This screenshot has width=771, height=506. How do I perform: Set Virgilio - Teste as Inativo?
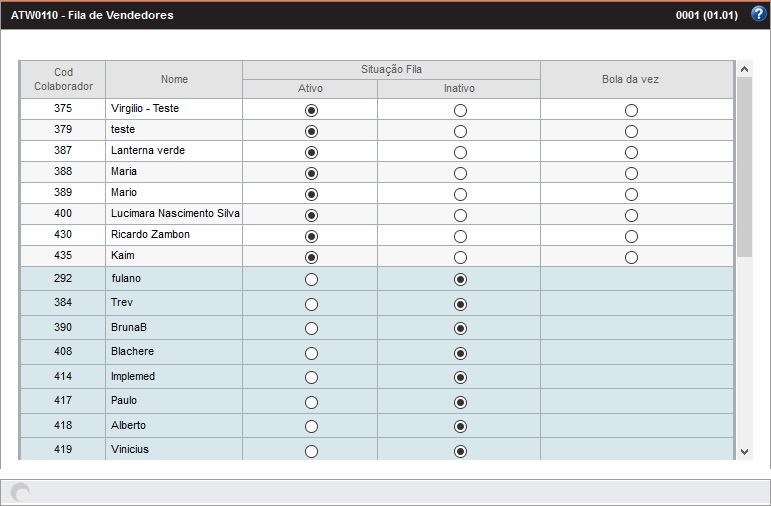(460, 110)
